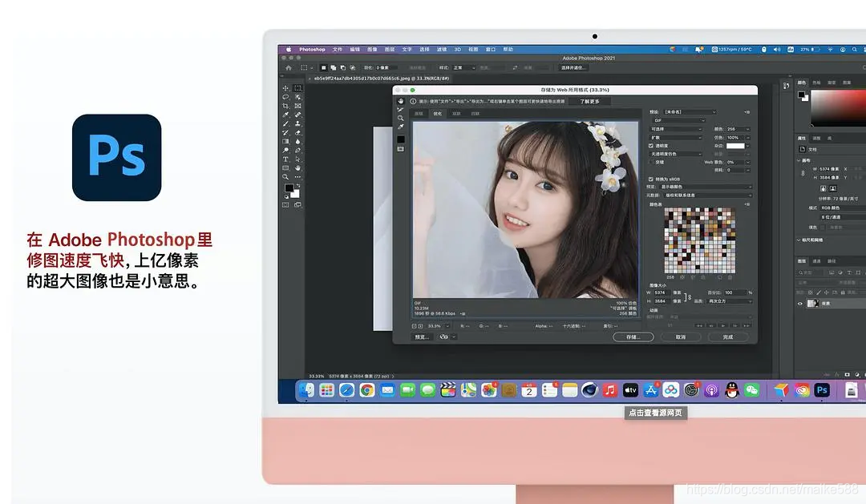Viewport: 866px width, 504px height.
Task: Open the GIF file format dropdown
Action: coord(678,120)
